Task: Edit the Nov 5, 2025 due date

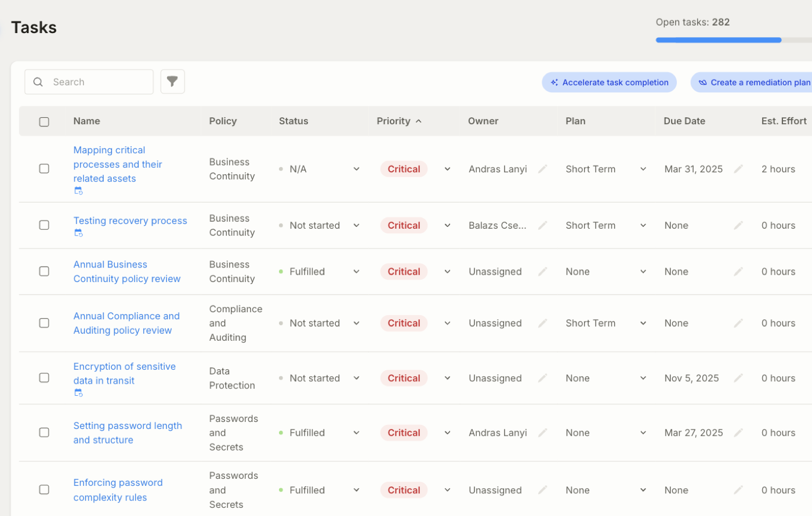Action: click(738, 378)
